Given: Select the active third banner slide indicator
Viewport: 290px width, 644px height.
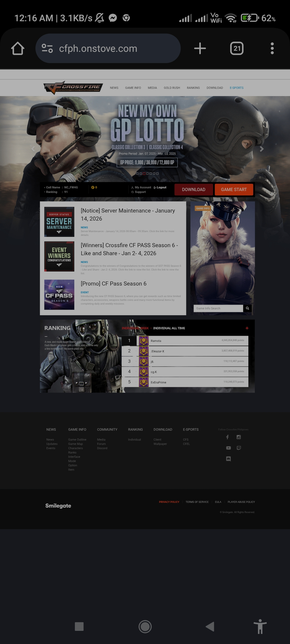Looking at the screenshot, I should coord(144,174).
